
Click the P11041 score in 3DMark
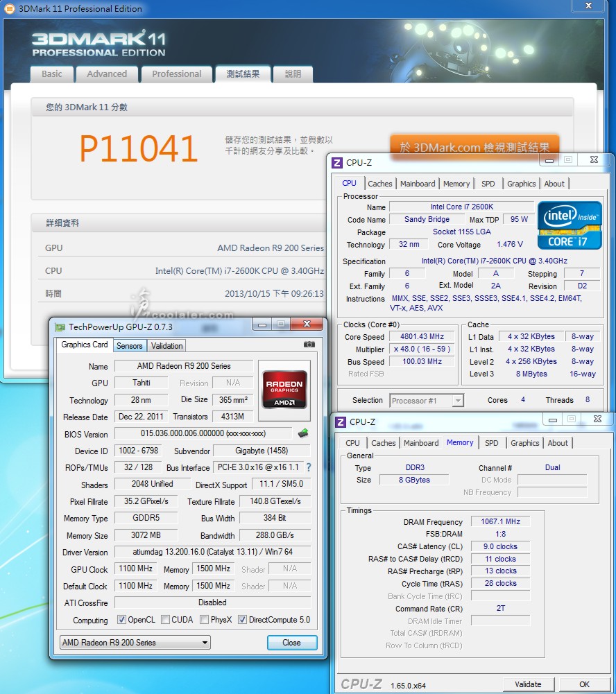tap(139, 148)
